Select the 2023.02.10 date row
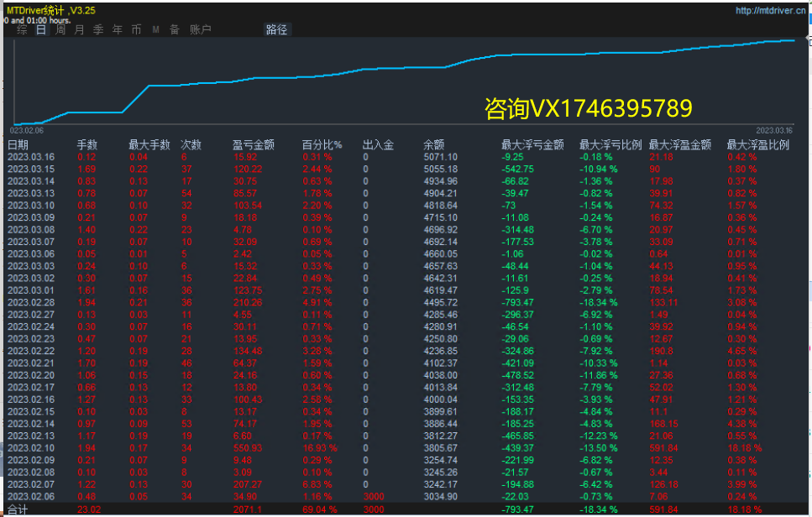Screen dimensions: 812x517 click(x=31, y=447)
